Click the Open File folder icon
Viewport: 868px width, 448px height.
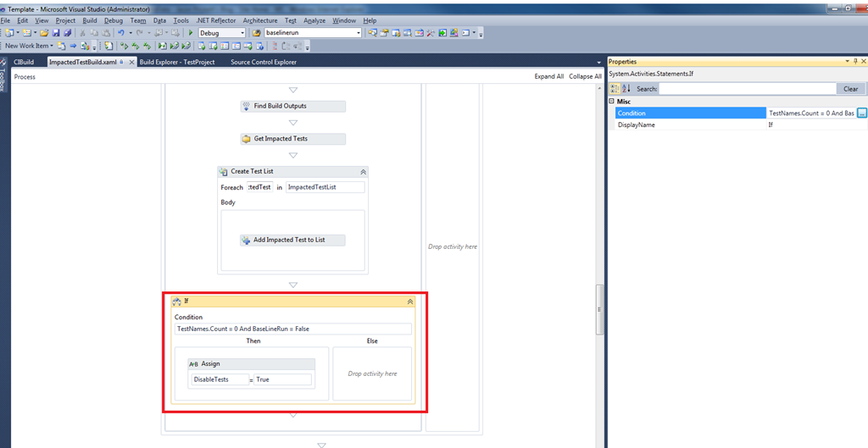tap(44, 33)
